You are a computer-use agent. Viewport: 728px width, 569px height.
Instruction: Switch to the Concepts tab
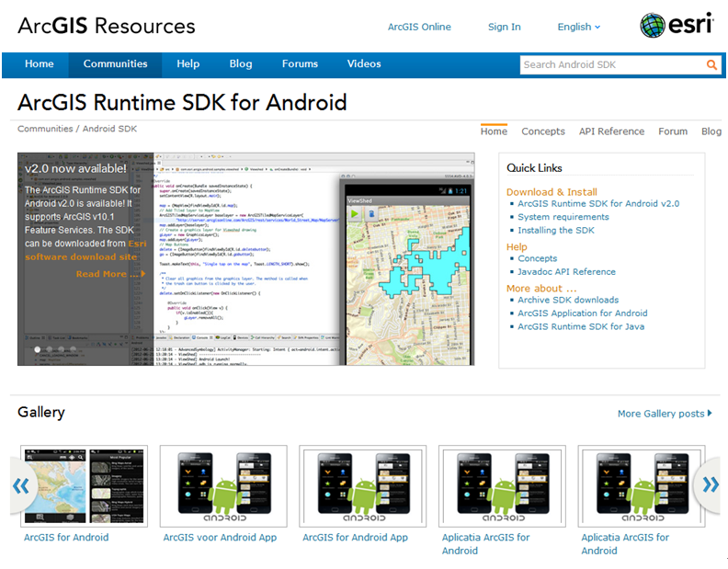tap(542, 131)
